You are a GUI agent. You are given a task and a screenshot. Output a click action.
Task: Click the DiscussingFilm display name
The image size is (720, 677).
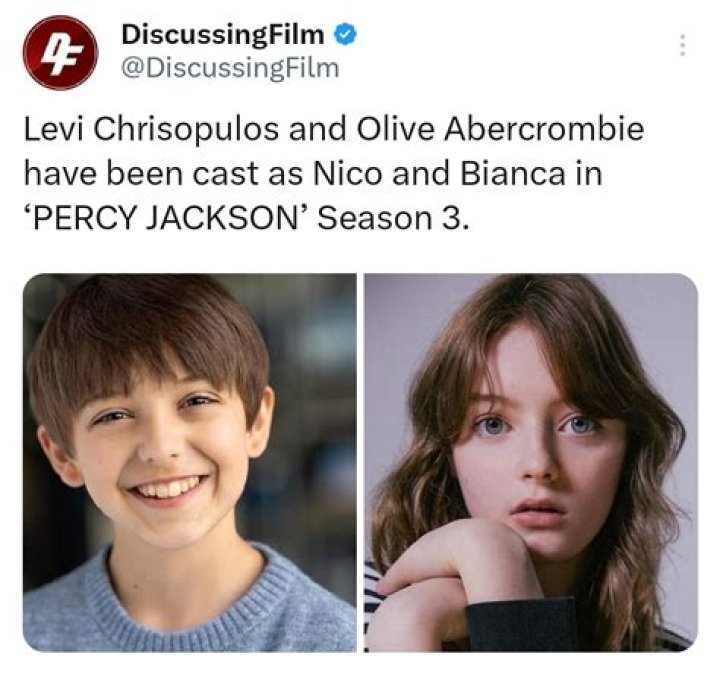coord(223,35)
